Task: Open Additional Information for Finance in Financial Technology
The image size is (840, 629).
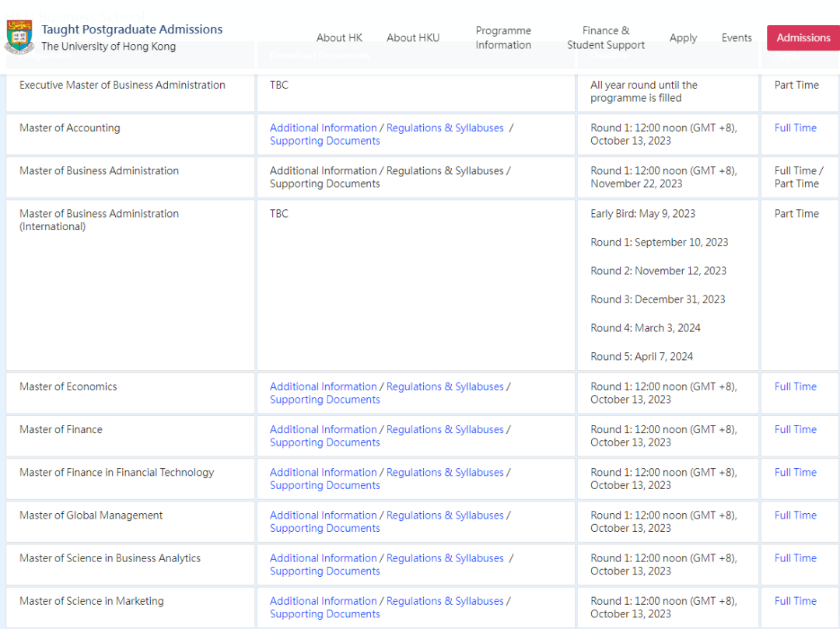Action: [x=323, y=472]
